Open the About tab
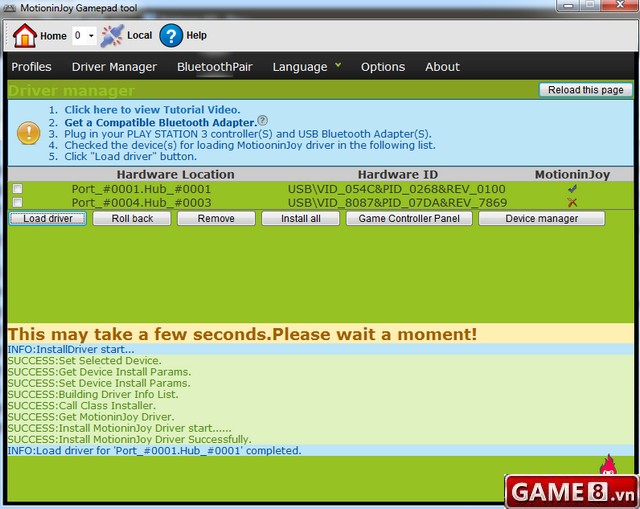Screen dimensions: 640x509 point(442,67)
